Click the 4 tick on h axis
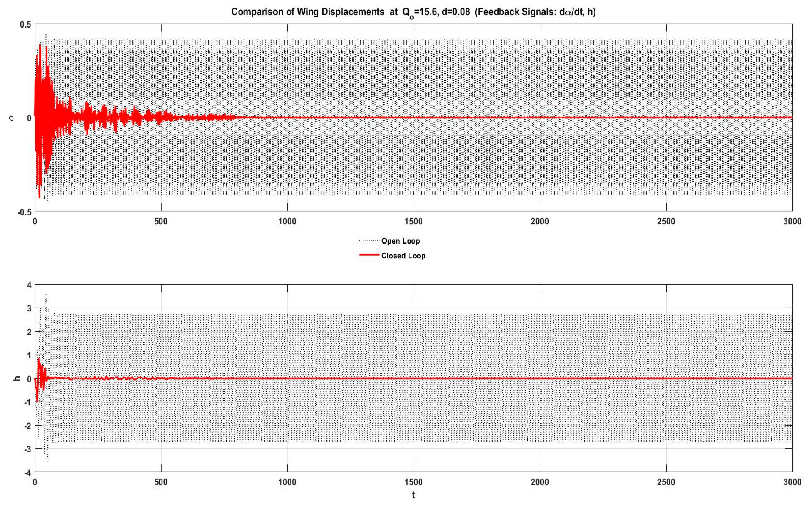Screen dimensions: 812x506 pos(29,285)
